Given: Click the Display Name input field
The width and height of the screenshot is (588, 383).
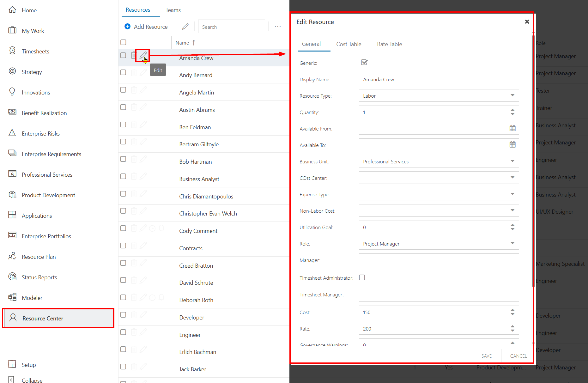Looking at the screenshot, I should [439, 79].
